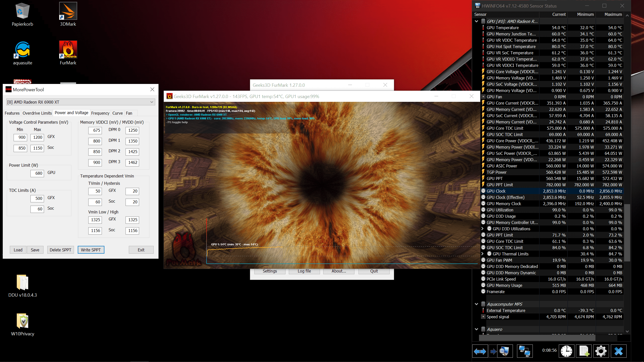Viewport: 644px width, 362px height.
Task: Click HWiNFO expand/collapse arrows toolbar icon
Action: point(480,351)
